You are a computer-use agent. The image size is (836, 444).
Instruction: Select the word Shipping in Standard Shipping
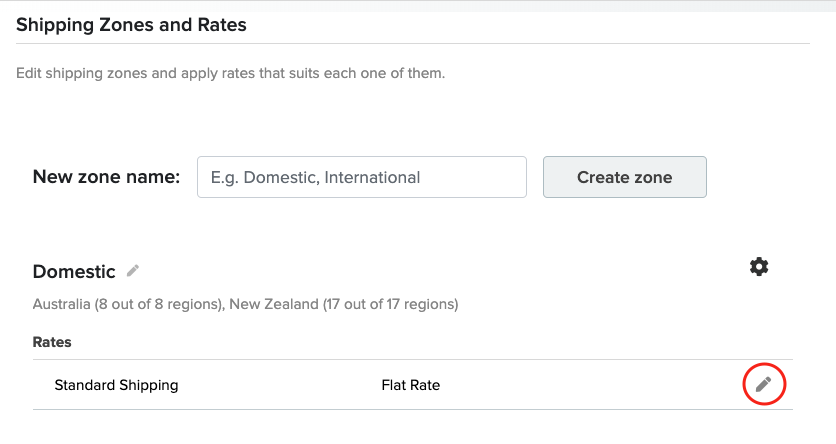pos(149,385)
